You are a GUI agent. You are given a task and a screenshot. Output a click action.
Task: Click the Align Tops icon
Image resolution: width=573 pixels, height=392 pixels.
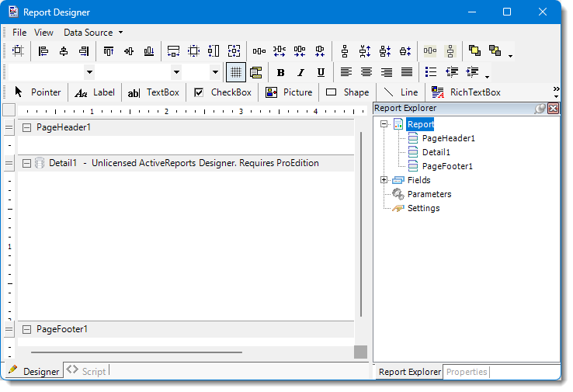tap(109, 51)
